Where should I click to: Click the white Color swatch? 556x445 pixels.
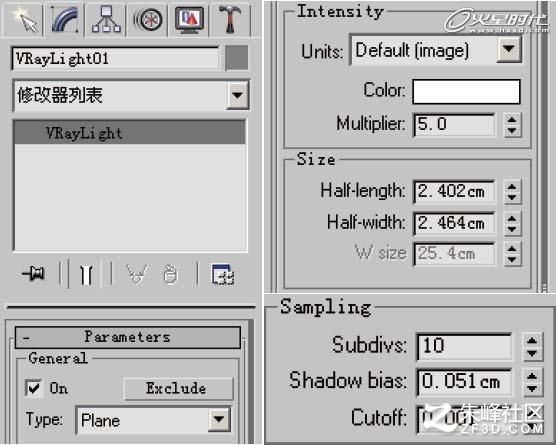pos(466,91)
